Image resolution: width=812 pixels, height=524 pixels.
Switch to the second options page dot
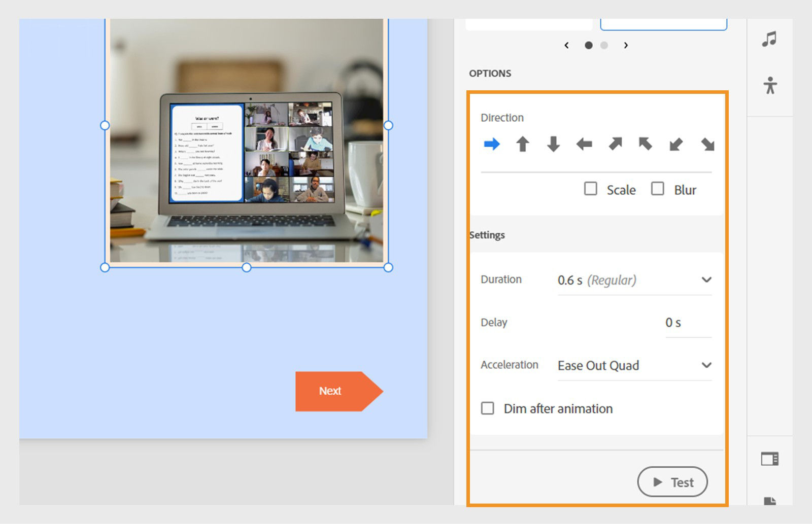(x=604, y=45)
